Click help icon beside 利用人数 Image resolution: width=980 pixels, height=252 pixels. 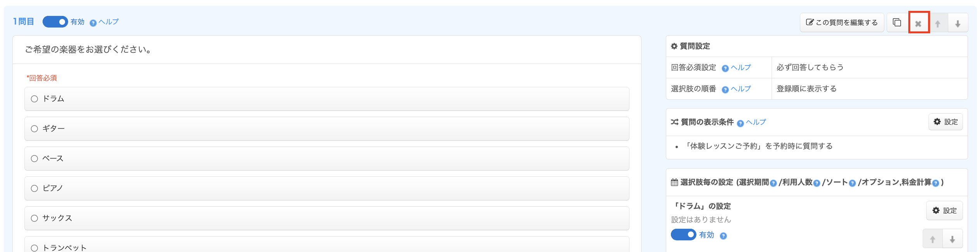[817, 183]
